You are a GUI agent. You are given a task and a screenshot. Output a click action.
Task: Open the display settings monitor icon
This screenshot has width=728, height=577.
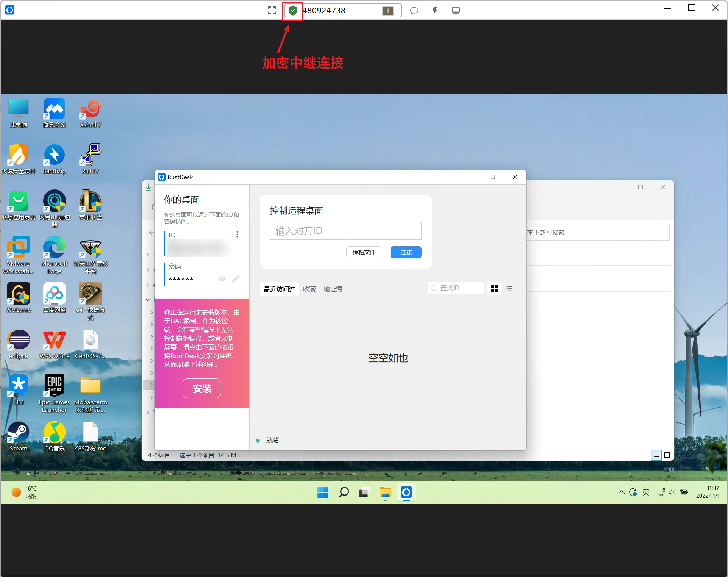tap(456, 11)
